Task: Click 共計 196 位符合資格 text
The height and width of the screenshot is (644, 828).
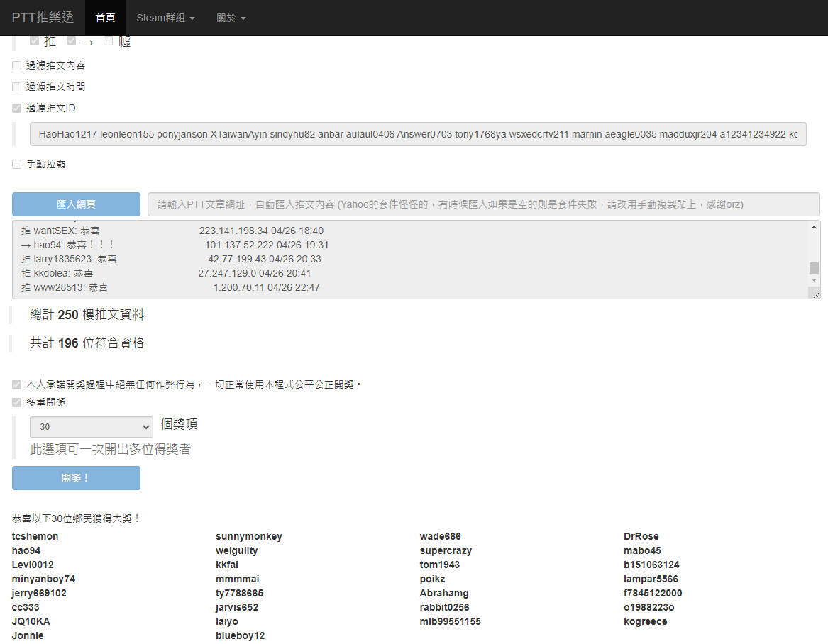Action: 87,343
